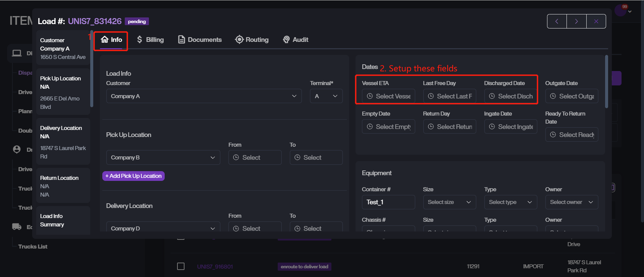The image size is (644, 277).
Task: Click the clock icon in Last Free Day
Action: click(431, 96)
